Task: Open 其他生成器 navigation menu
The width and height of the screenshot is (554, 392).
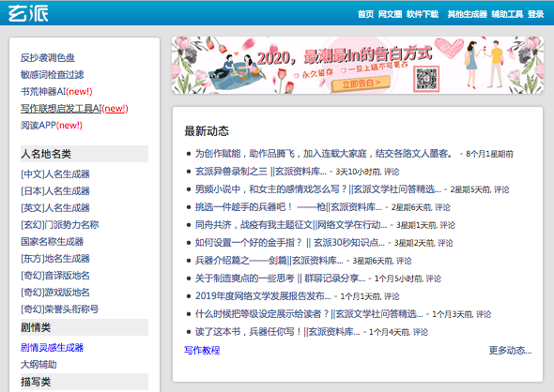Action: coord(467,14)
